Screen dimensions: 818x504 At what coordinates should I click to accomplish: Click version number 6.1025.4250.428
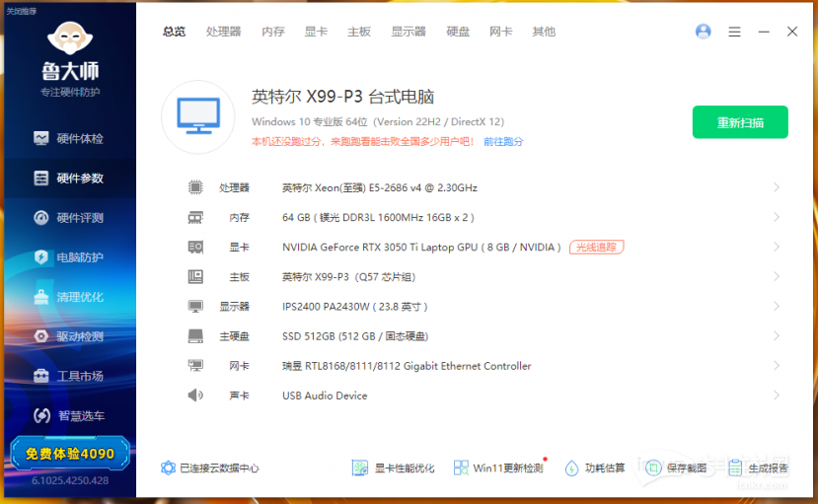(x=70, y=480)
